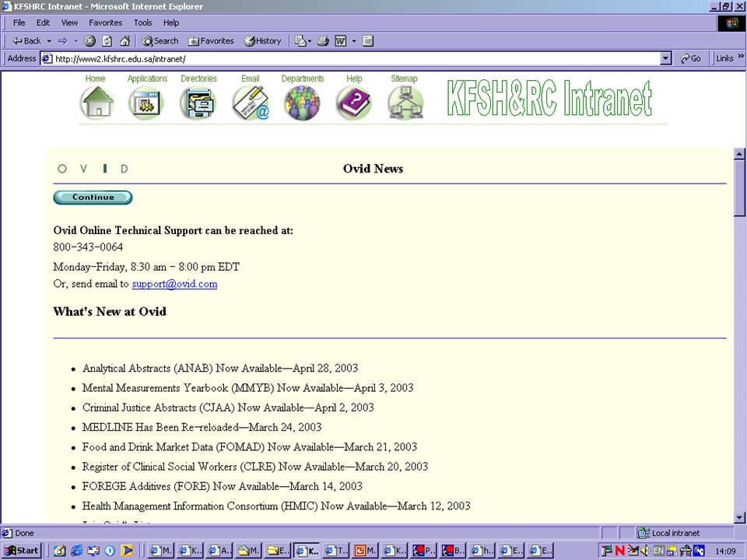
Task: Open the Applications intranet icon
Action: 146,103
